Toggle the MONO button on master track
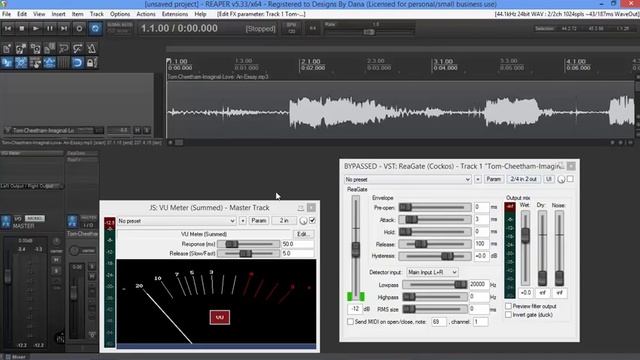 point(35,219)
